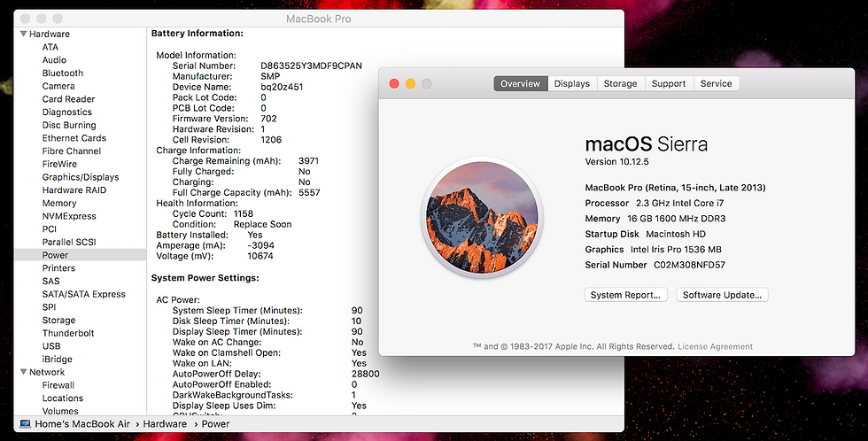
Task: Click the MacBook Pro window title
Action: point(318,19)
